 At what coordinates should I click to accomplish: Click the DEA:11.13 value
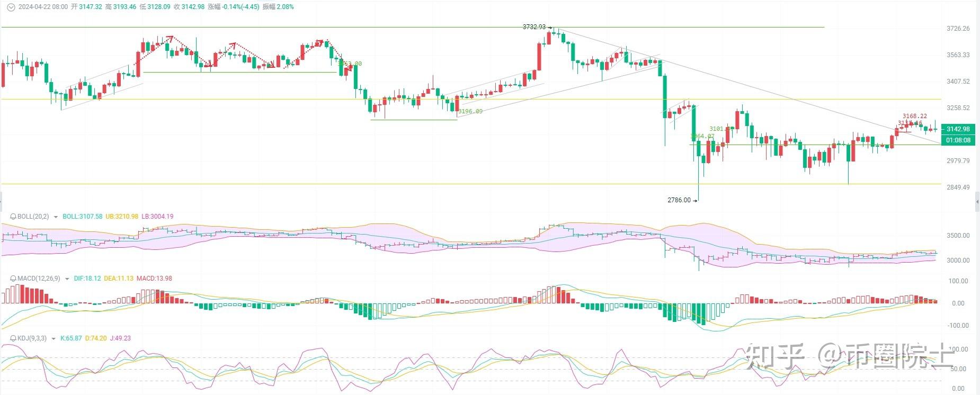[x=119, y=279]
